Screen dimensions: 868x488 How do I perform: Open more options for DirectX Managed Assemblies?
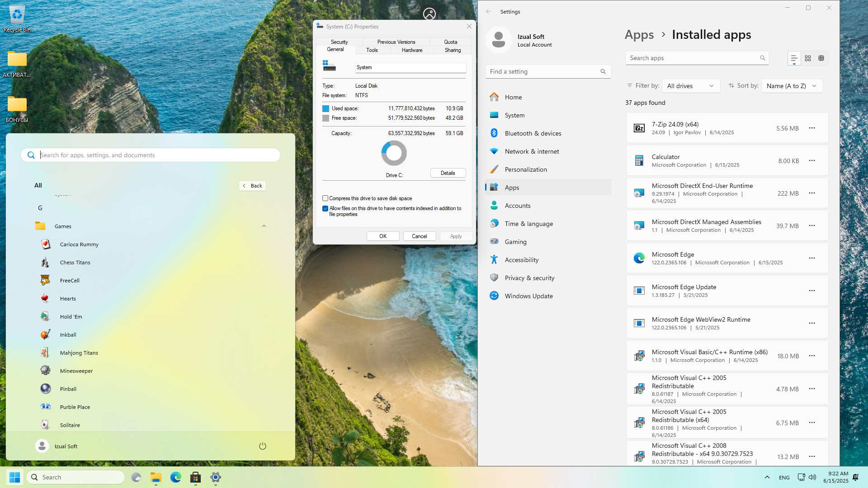pos(812,226)
